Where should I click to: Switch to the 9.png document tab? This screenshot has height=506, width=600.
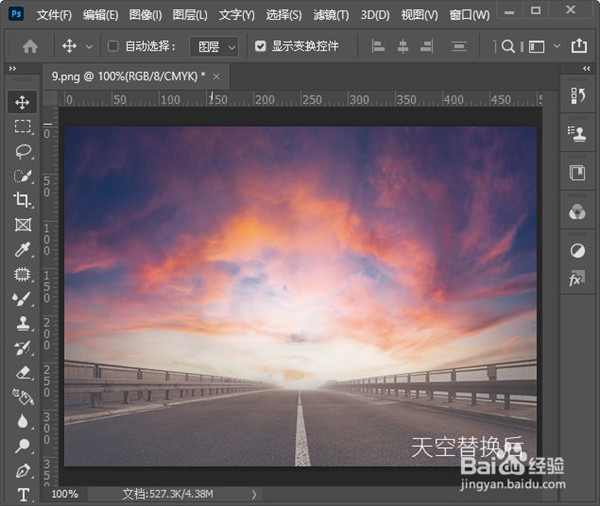point(128,76)
